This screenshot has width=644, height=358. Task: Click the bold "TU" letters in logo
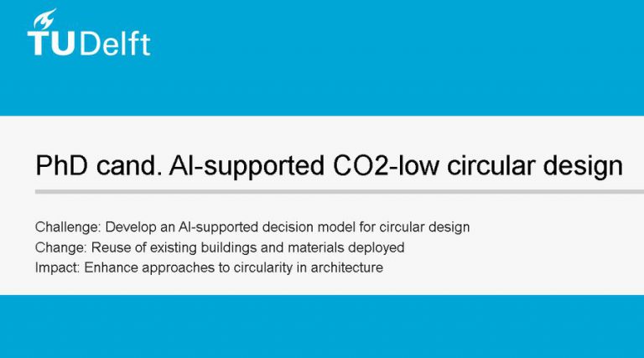[x=52, y=43]
